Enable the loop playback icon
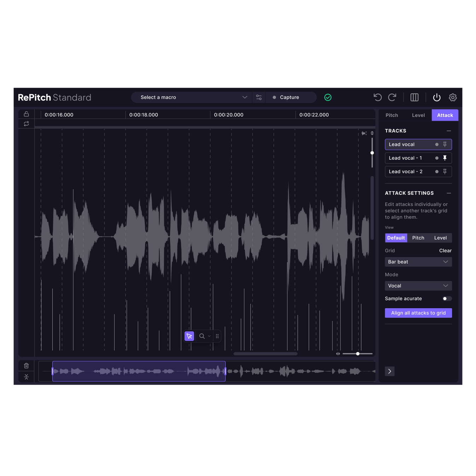 [26, 124]
